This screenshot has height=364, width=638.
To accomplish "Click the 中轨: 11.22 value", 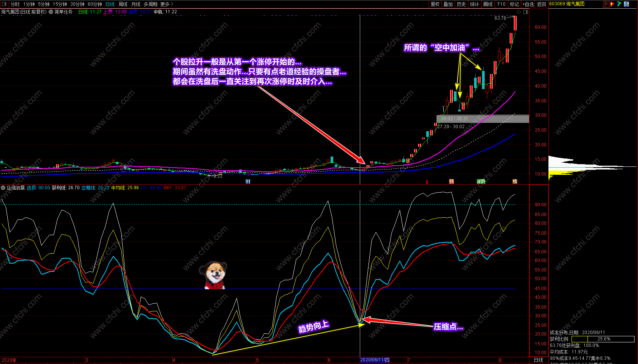I will tap(165, 12).
